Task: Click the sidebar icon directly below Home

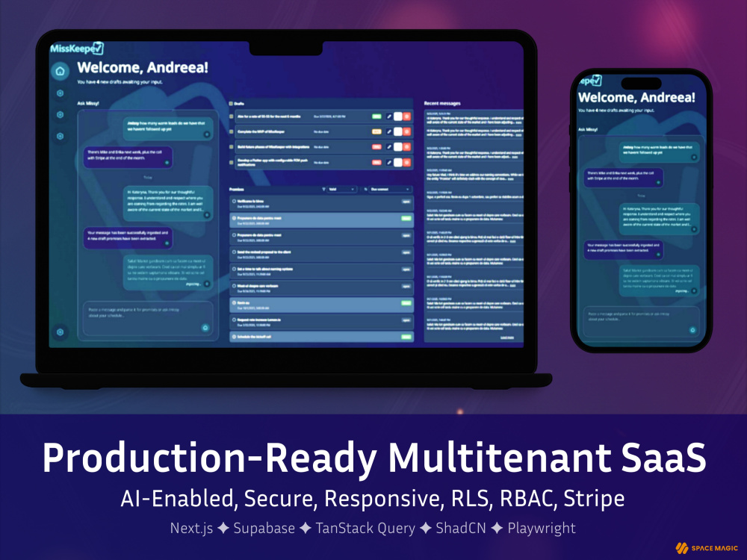Action: (x=60, y=93)
